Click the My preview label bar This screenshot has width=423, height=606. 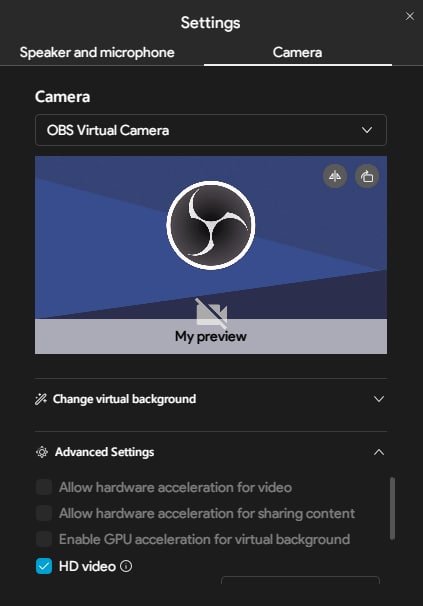click(211, 336)
